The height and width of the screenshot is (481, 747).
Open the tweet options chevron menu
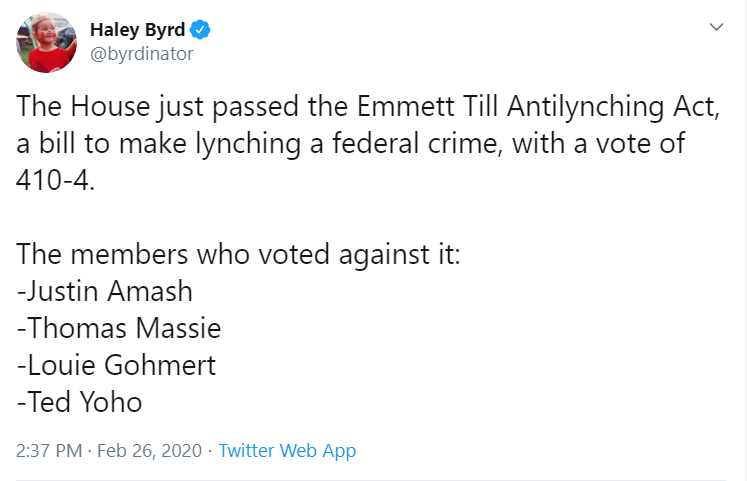coord(715,28)
